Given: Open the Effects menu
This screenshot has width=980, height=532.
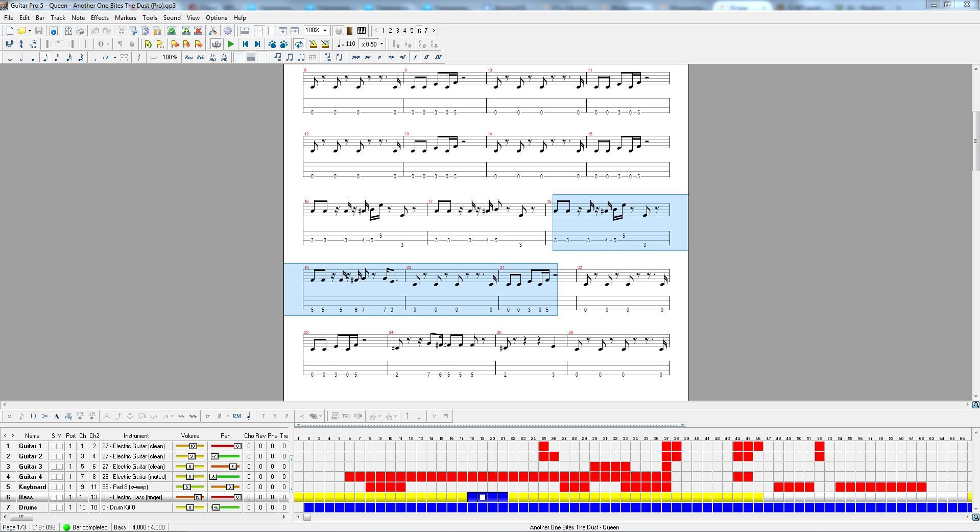Looking at the screenshot, I should pyautogui.click(x=100, y=17).
